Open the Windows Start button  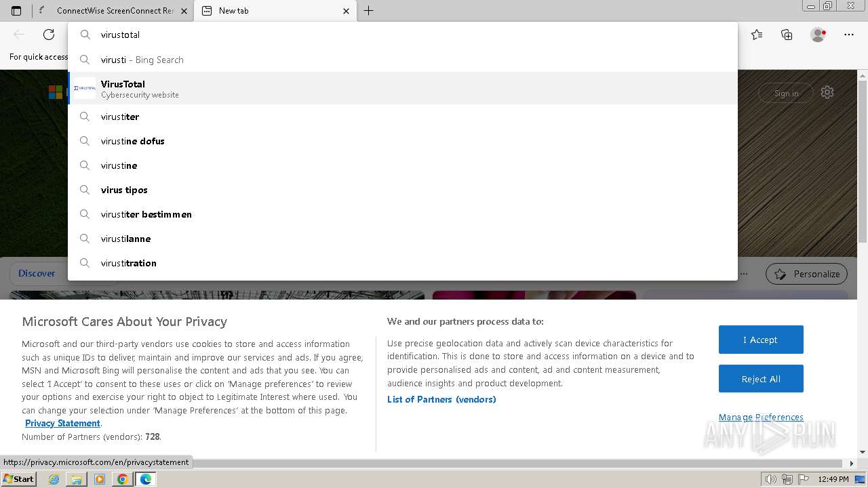coord(19,479)
